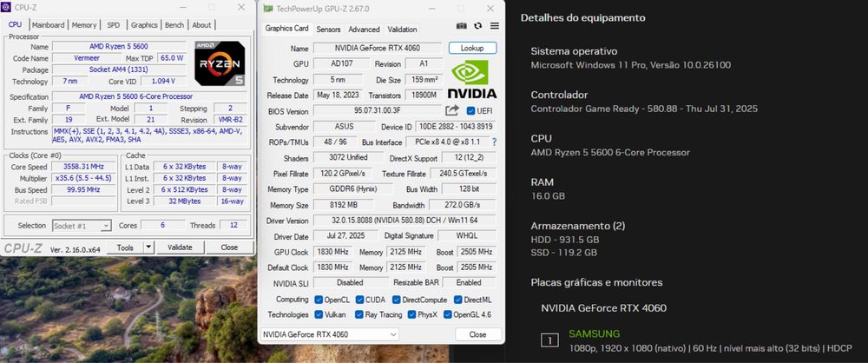
Task: Click the Close button in GPU-Z
Action: pos(477,334)
